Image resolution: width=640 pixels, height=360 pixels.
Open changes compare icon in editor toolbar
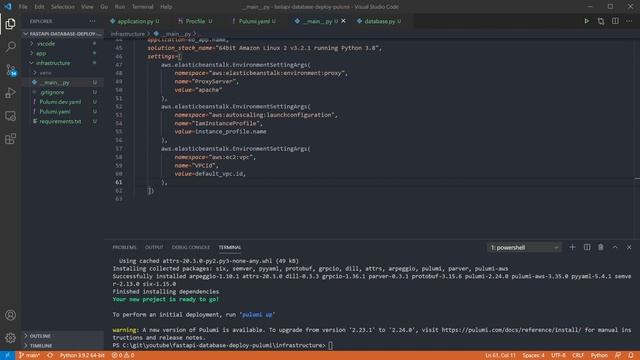pyautogui.click(x=601, y=21)
